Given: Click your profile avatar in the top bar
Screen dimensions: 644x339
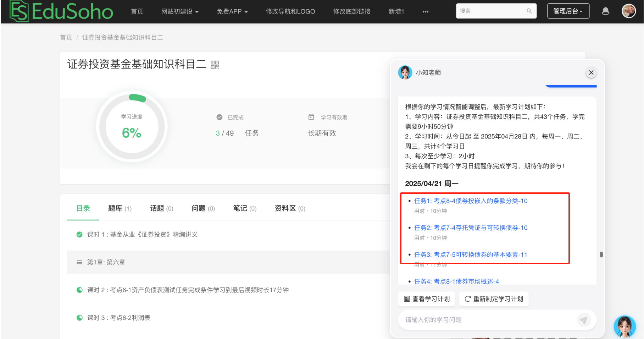Looking at the screenshot, I should [x=628, y=11].
